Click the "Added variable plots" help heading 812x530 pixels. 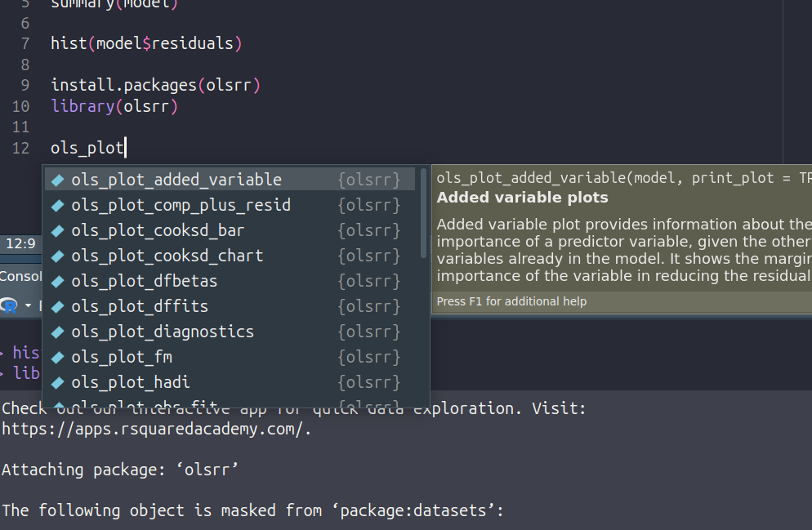tap(522, 198)
